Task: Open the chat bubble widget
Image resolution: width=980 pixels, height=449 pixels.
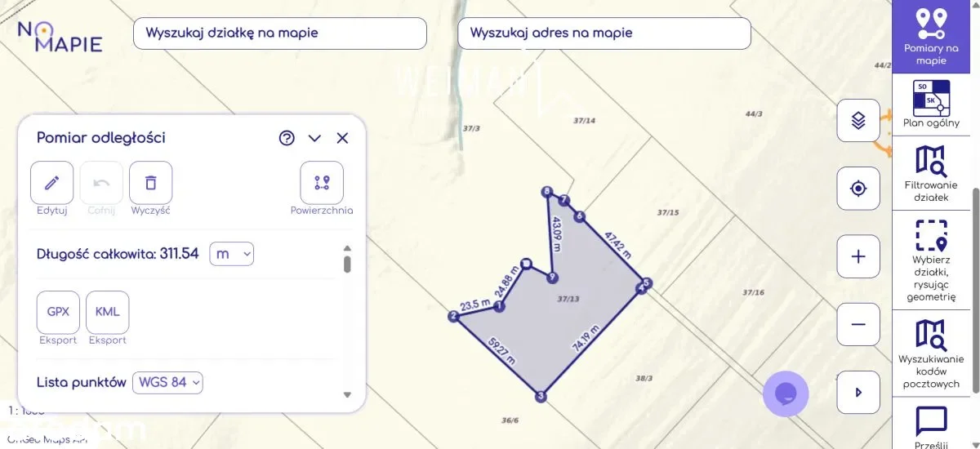Action: (x=786, y=394)
